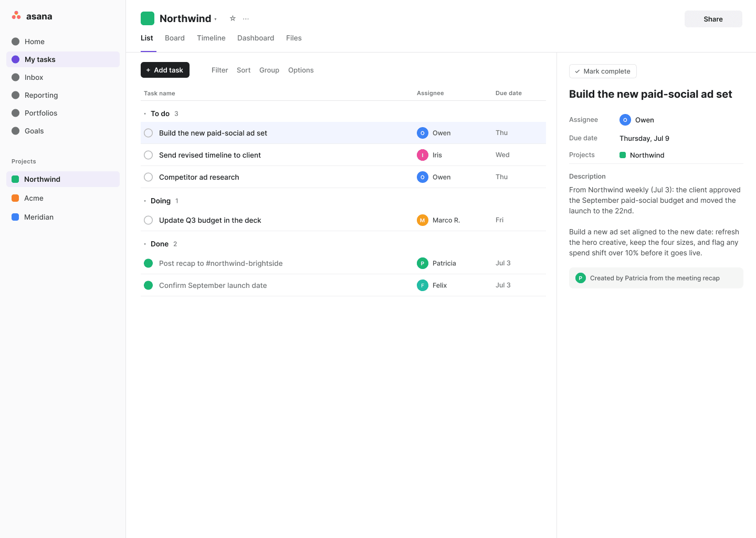Open the project more-actions ellipsis menu
Screen dimensions: 756x538
pos(246,18)
